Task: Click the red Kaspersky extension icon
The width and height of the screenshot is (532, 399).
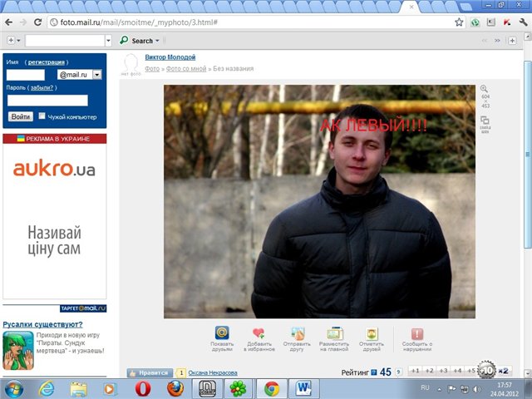Action: click(507, 22)
